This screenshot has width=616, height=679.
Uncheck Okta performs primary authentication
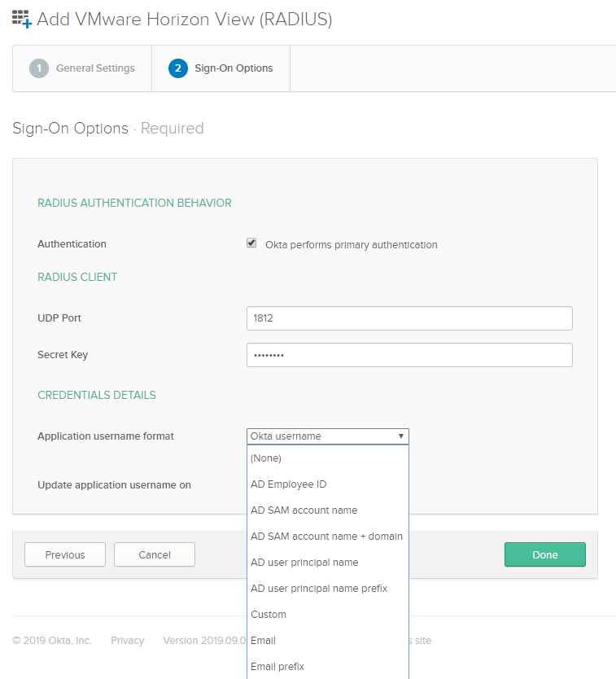coord(251,243)
